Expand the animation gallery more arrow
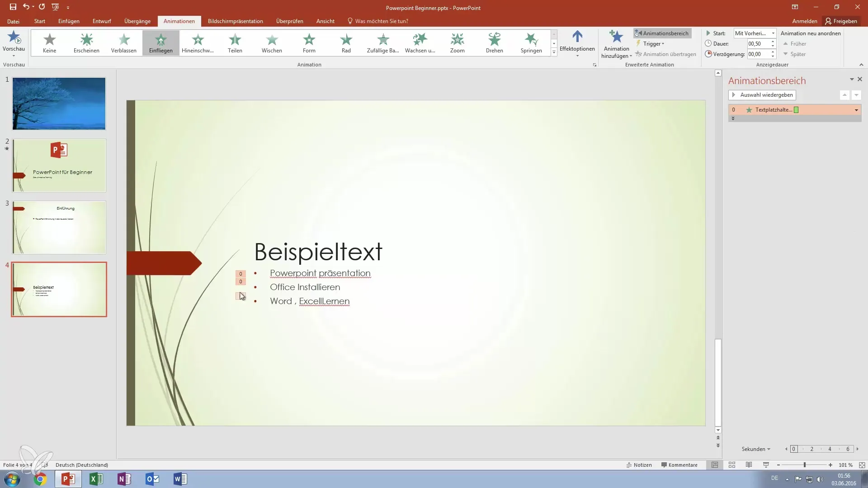Screen dimensions: 868x488 (554, 53)
